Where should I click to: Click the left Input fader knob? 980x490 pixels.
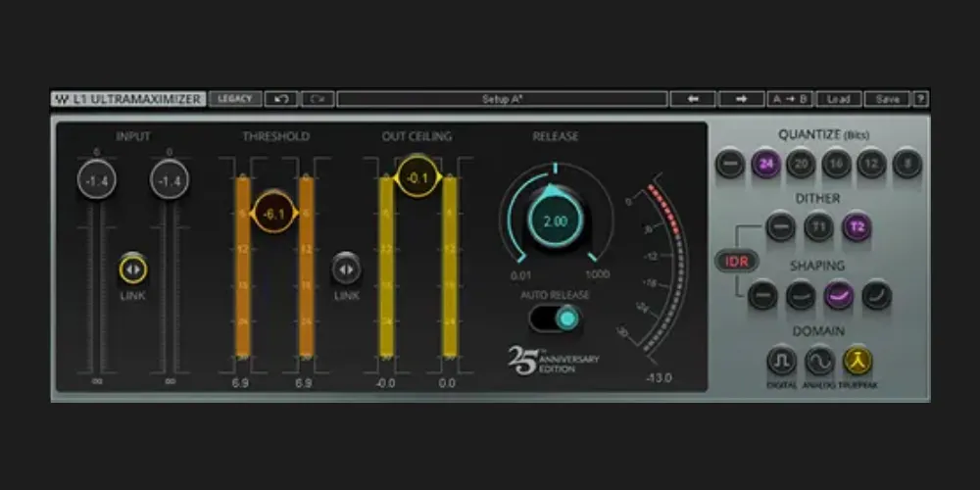(97, 180)
